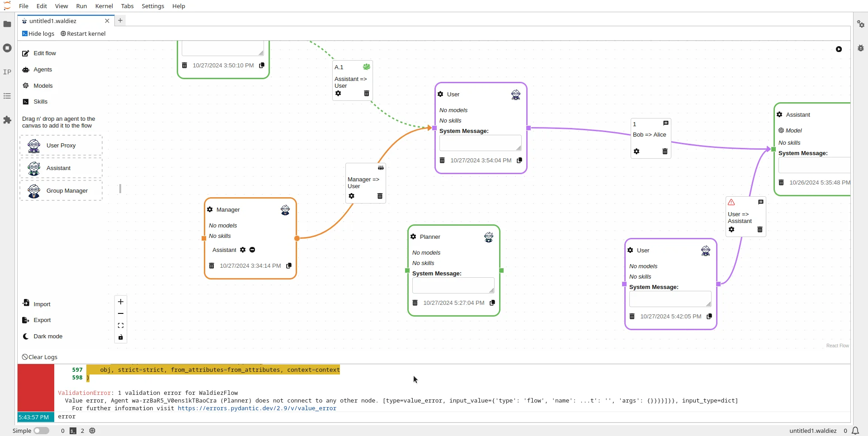
Task: Delete the Planner node with trash icon
Action: tap(415, 303)
